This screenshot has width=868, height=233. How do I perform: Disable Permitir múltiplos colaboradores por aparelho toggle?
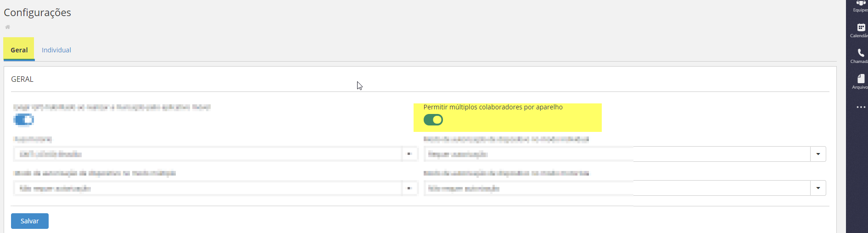[x=433, y=120]
